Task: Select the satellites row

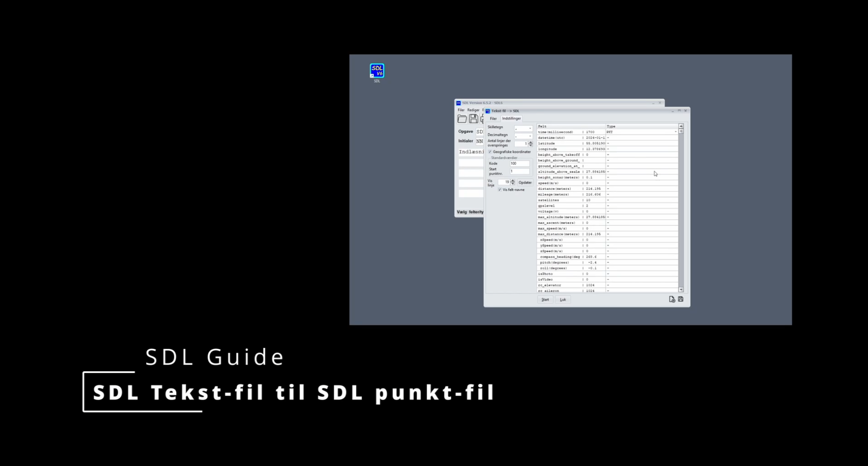Action: click(x=607, y=200)
